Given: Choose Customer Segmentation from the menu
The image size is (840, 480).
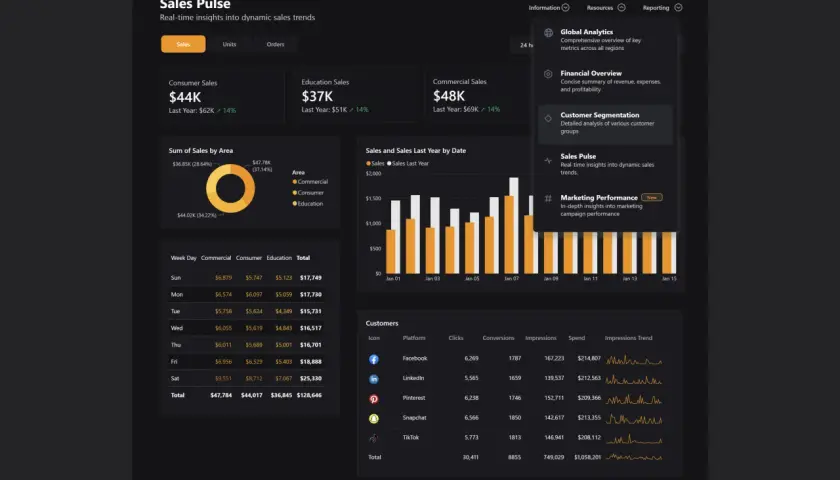Looking at the screenshot, I should (605, 124).
